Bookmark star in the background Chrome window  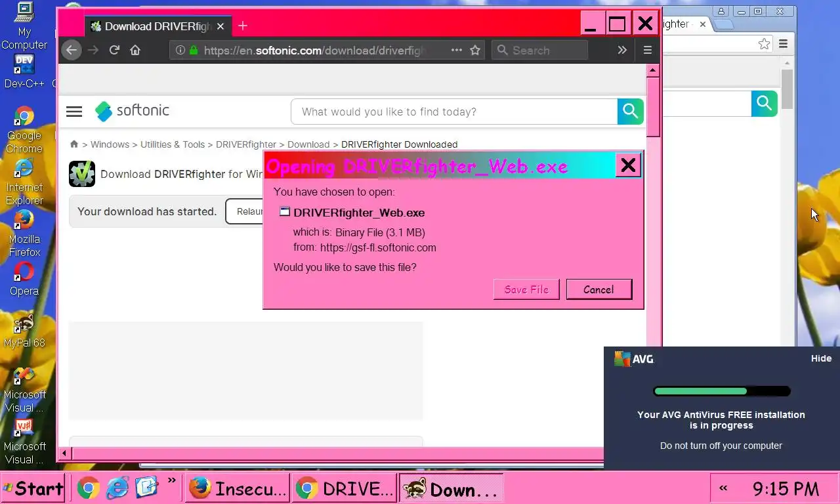(764, 44)
